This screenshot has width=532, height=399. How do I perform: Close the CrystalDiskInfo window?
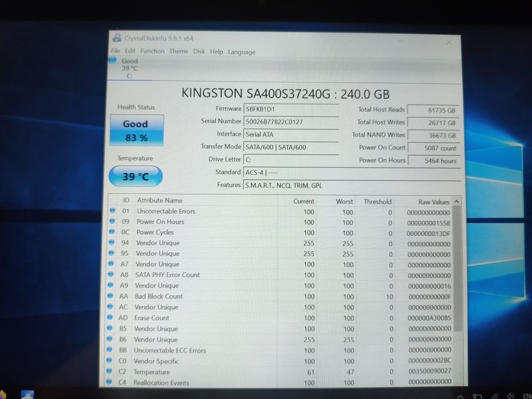pos(449,42)
